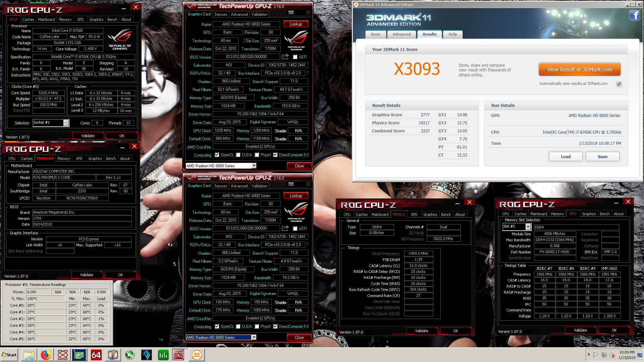
Task: Toggle UEFI checkbox in upper GPU-Z window
Action: [x=295, y=57]
